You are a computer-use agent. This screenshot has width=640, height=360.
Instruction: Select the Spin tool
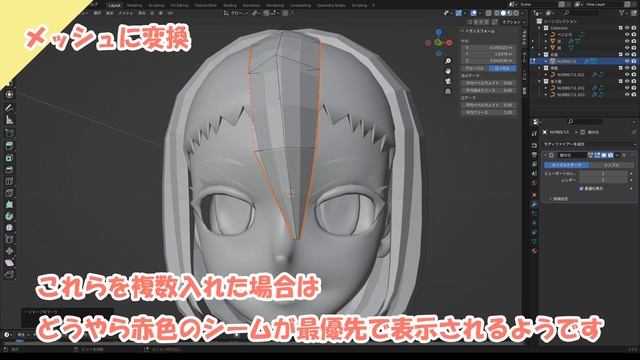click(x=9, y=216)
